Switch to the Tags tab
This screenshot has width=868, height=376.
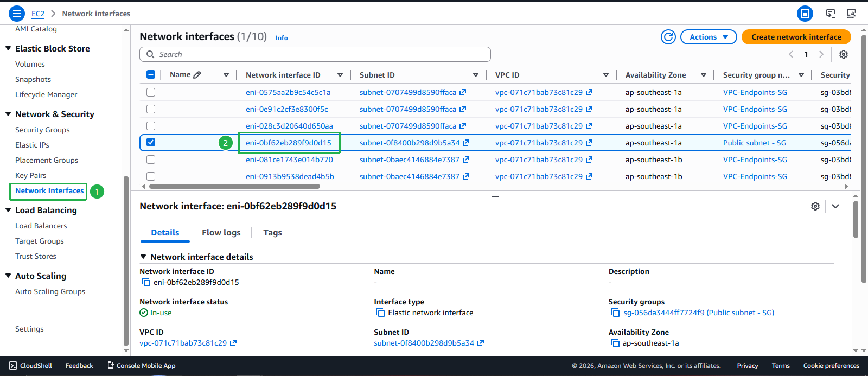tap(272, 232)
